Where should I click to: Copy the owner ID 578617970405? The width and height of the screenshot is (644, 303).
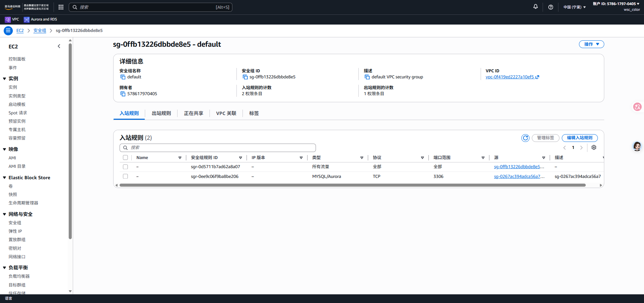[x=123, y=94]
